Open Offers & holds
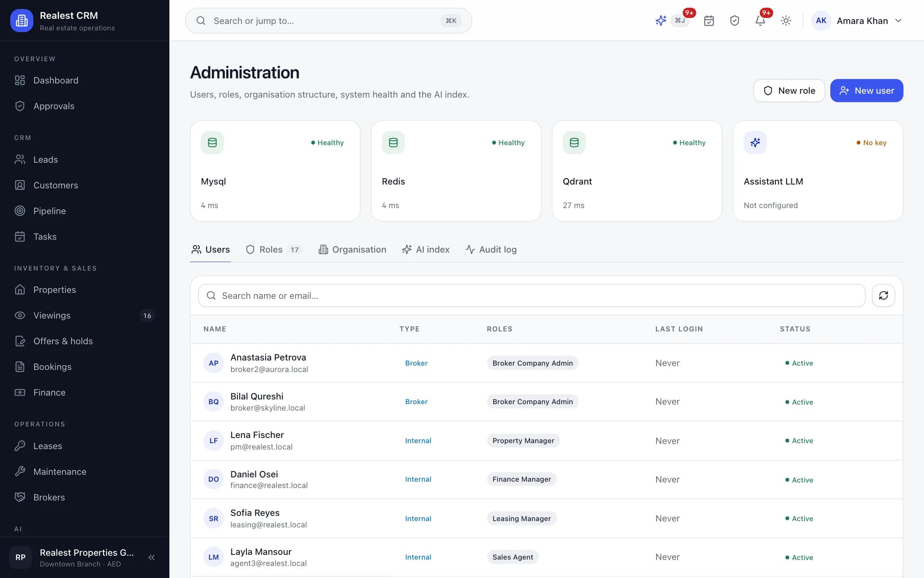 point(85,341)
